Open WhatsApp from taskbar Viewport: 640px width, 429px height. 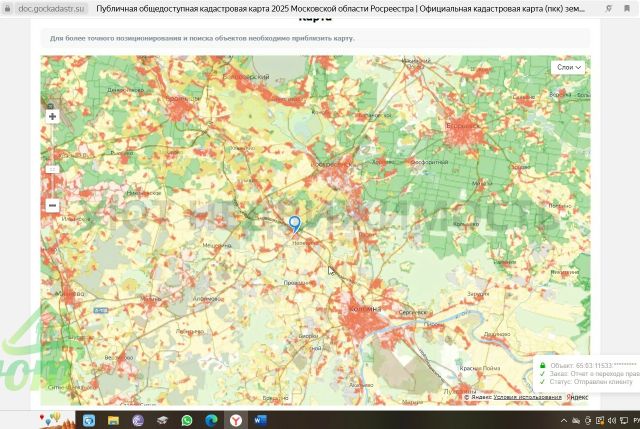(x=187, y=420)
